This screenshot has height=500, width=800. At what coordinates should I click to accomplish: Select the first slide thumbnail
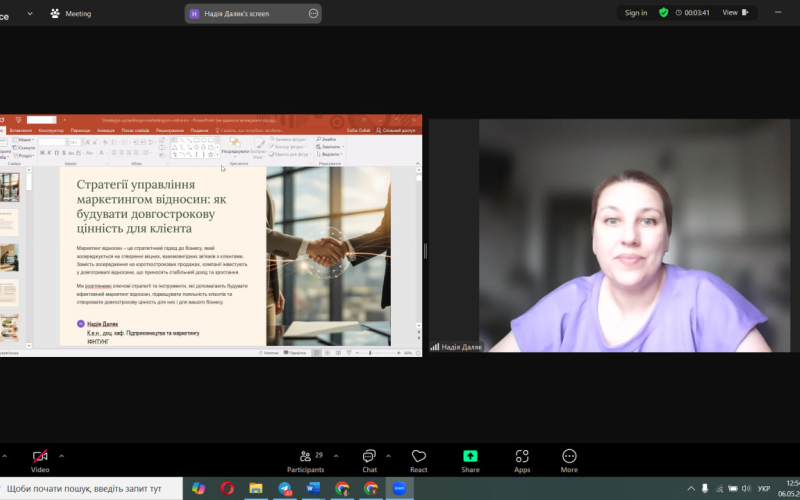(10, 187)
